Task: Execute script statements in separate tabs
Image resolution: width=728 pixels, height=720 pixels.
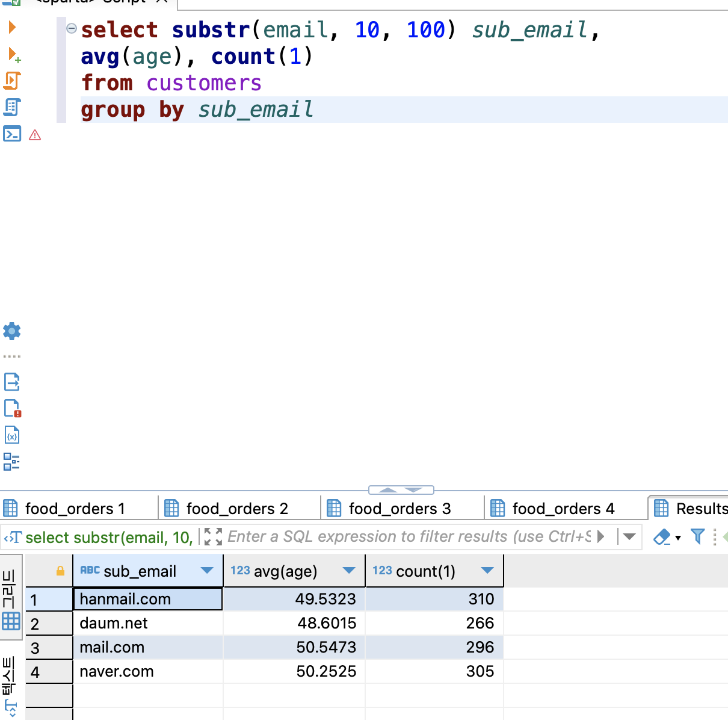Action: click(12, 107)
